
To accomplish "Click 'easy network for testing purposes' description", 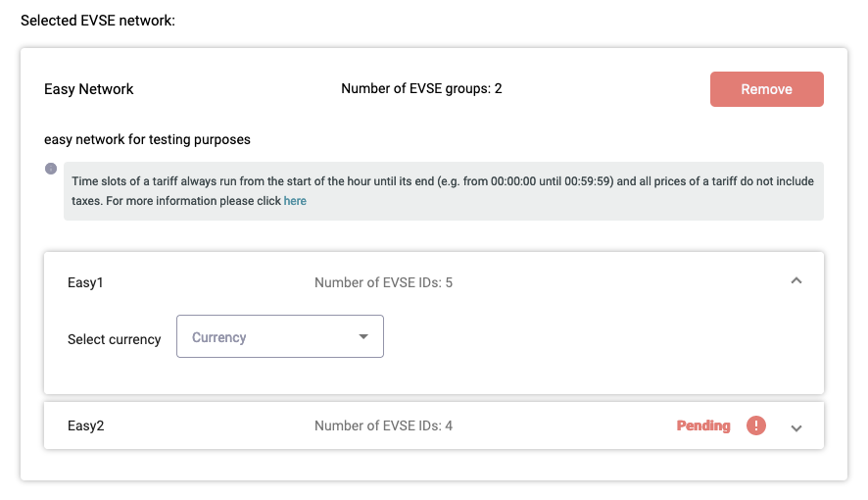I will [x=147, y=139].
